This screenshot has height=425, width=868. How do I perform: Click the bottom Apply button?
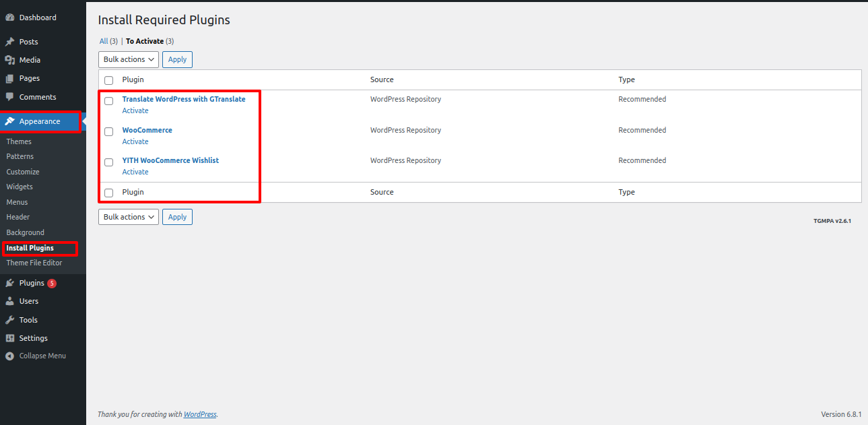point(177,217)
